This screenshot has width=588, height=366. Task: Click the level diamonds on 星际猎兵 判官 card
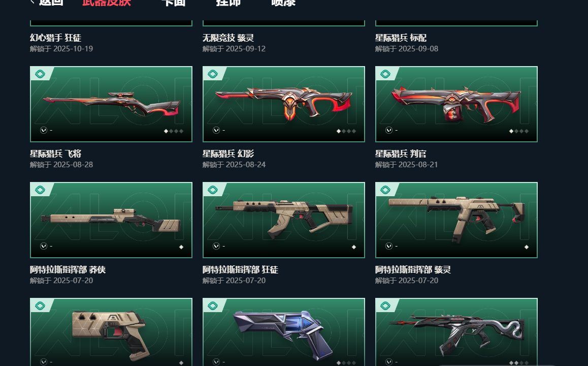tap(518, 131)
